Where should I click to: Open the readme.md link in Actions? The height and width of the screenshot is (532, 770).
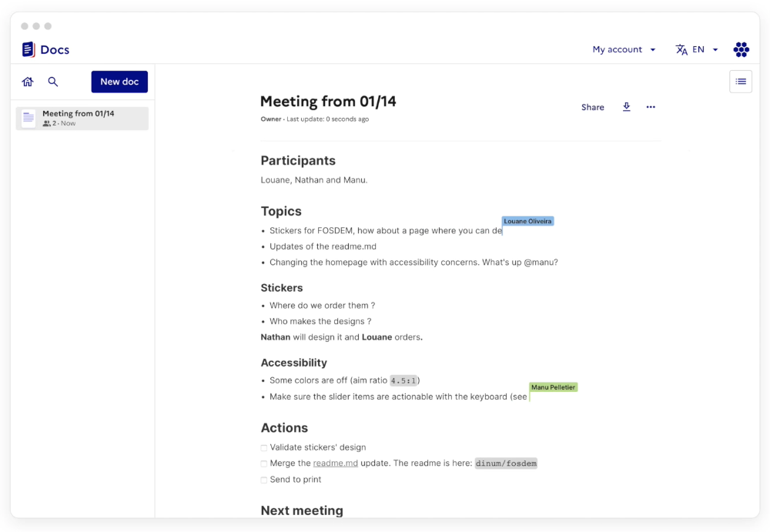click(336, 463)
